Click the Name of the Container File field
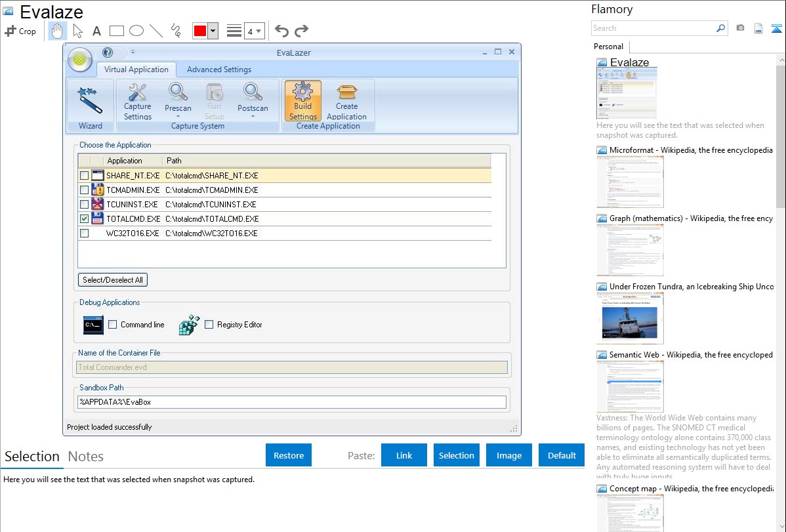 292,367
